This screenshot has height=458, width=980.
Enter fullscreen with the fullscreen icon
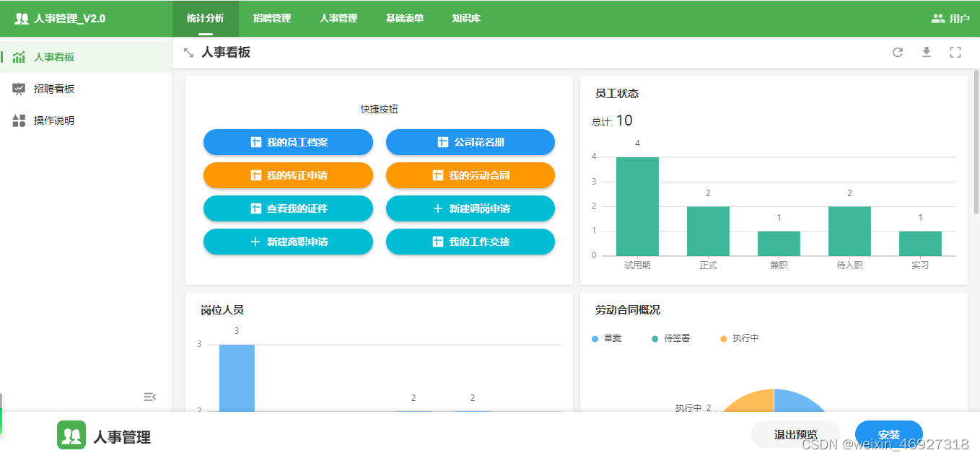955,52
